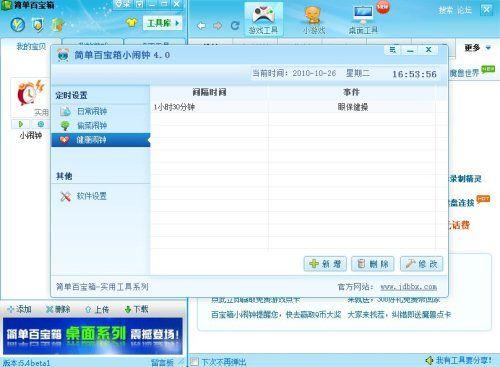This screenshot has height=367, width=500.
Task: Click the shield icon at top left
Action: 38,25
